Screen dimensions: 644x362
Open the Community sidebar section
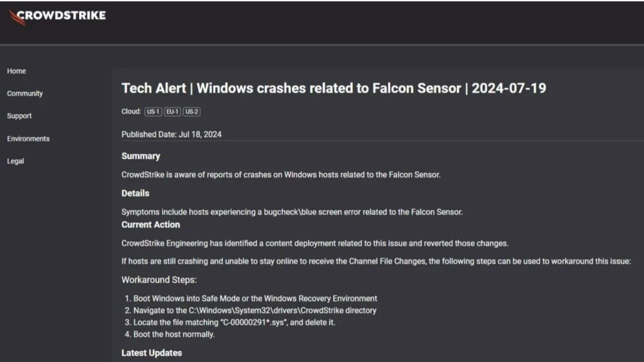[25, 94]
